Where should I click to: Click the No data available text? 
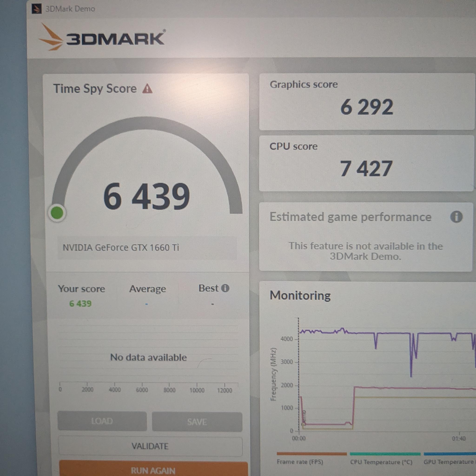tap(148, 357)
